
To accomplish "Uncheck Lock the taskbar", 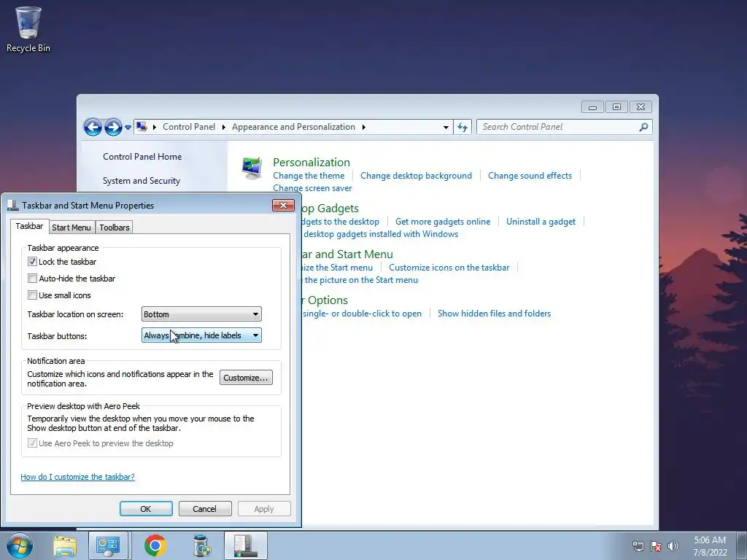I will [x=32, y=262].
